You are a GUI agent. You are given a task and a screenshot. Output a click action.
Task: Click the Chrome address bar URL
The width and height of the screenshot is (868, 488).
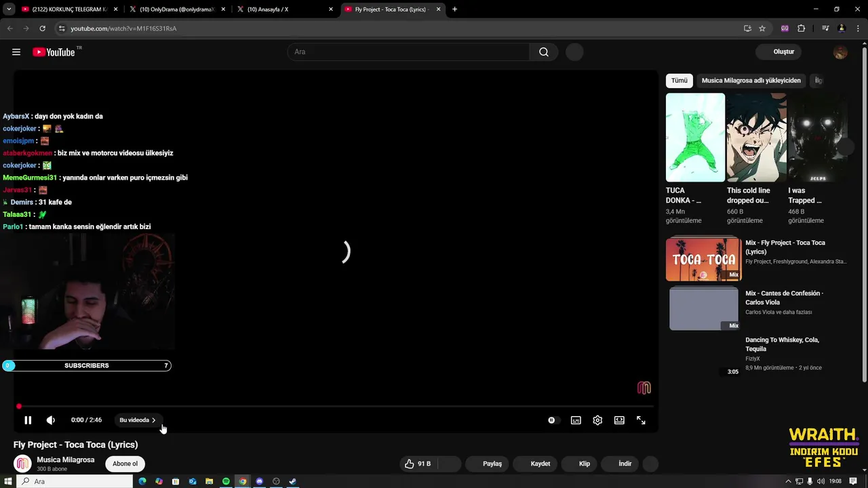[123, 28]
